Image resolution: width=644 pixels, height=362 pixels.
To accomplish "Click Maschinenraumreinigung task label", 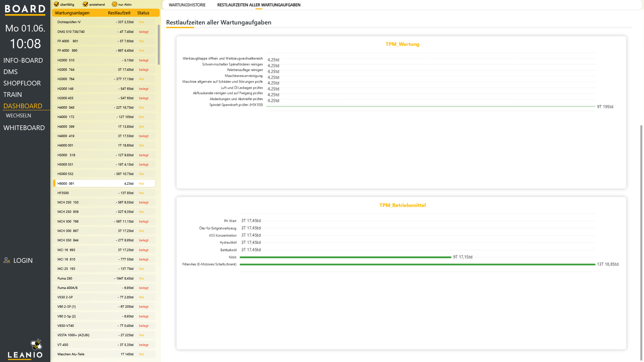I will [244, 76].
